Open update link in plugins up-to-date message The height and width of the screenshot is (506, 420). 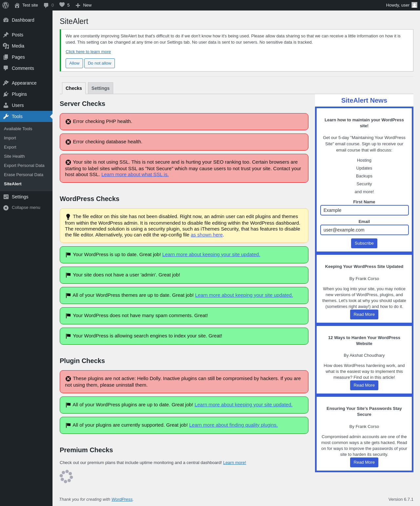243,405
